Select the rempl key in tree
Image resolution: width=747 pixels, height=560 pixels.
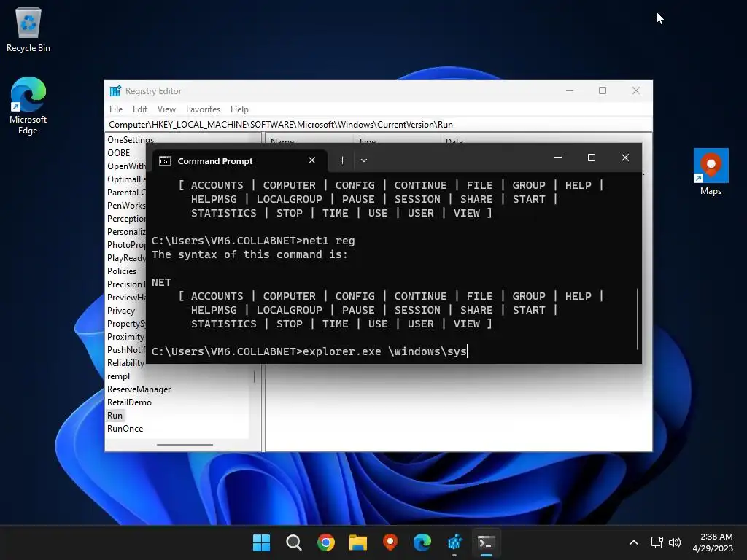point(118,376)
